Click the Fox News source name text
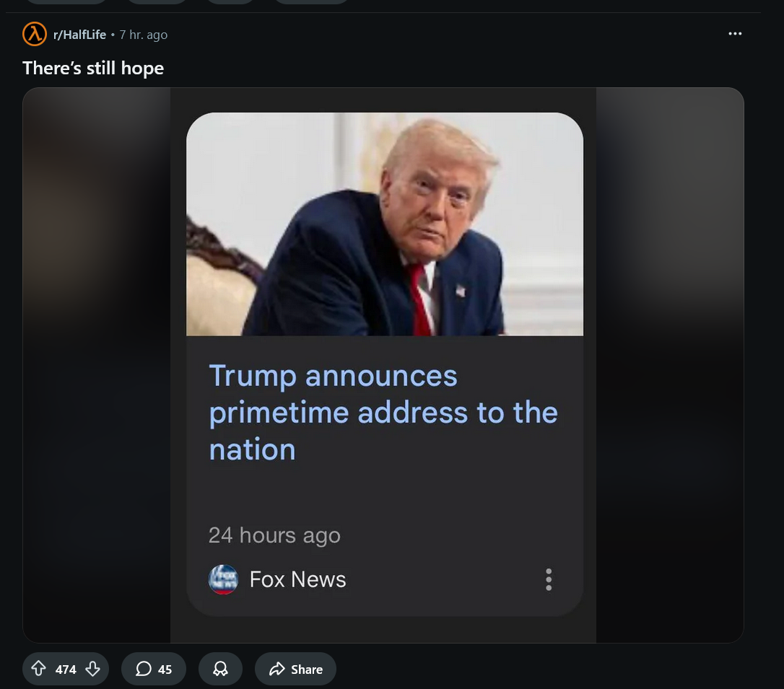The height and width of the screenshot is (689, 784). pyautogui.click(x=297, y=579)
